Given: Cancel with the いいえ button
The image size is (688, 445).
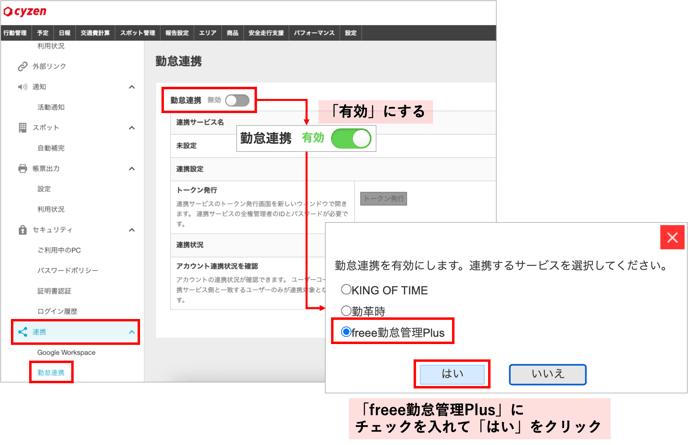Looking at the screenshot, I should 547,374.
